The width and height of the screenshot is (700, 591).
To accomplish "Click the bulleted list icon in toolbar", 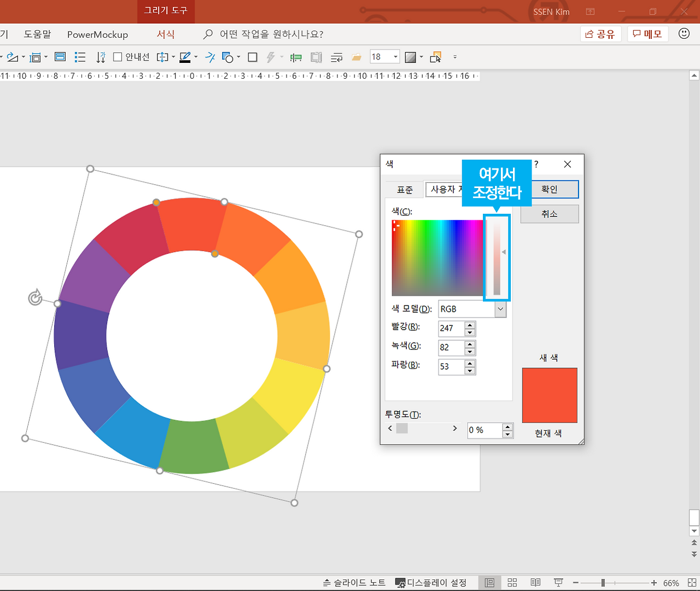I will 80,57.
